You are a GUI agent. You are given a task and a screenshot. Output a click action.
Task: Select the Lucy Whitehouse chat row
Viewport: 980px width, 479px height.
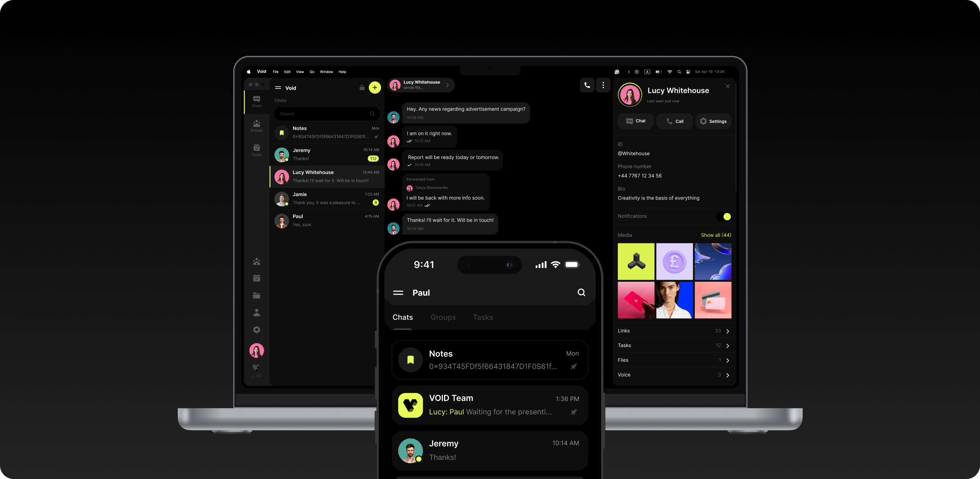[x=327, y=176]
